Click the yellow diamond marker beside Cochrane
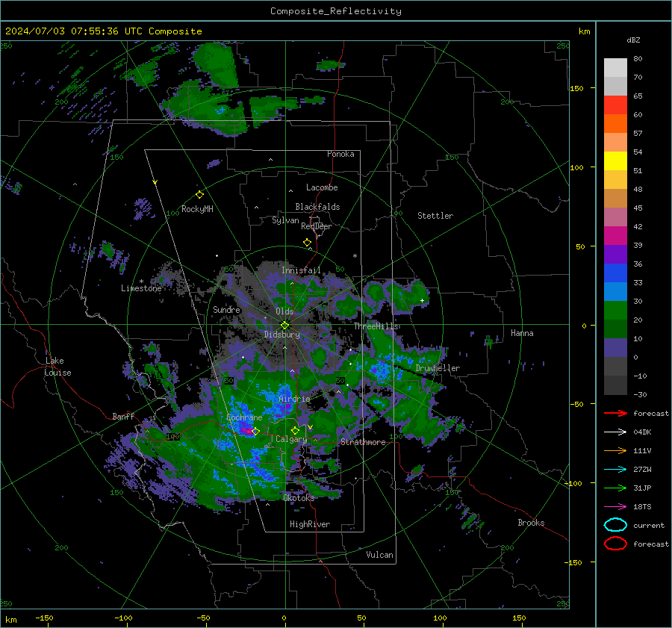The height and width of the screenshot is (628, 672). click(255, 432)
